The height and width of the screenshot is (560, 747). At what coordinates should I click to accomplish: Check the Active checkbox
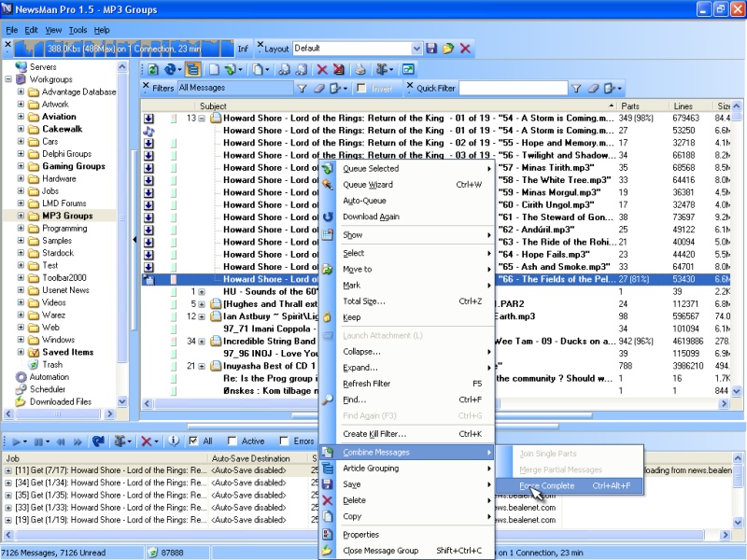[232, 441]
